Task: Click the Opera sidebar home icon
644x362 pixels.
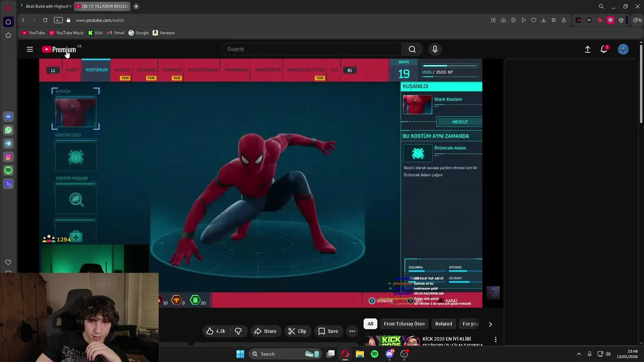Action: [8, 22]
